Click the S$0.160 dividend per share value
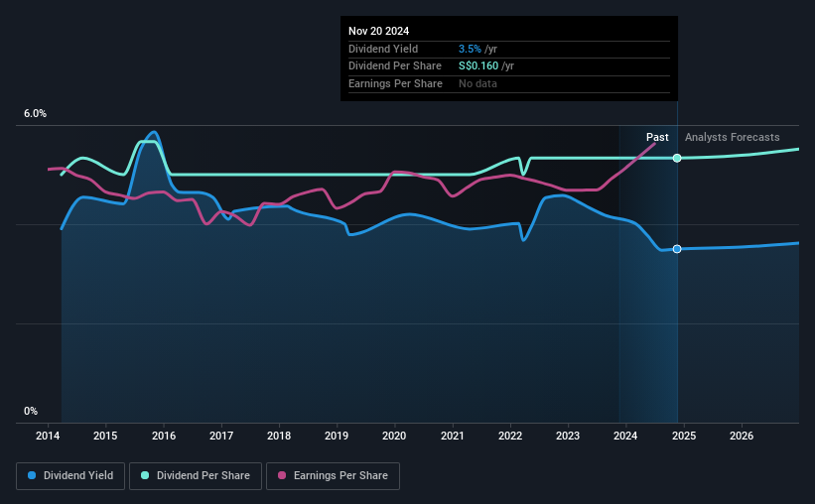This screenshot has width=815, height=504. (478, 66)
